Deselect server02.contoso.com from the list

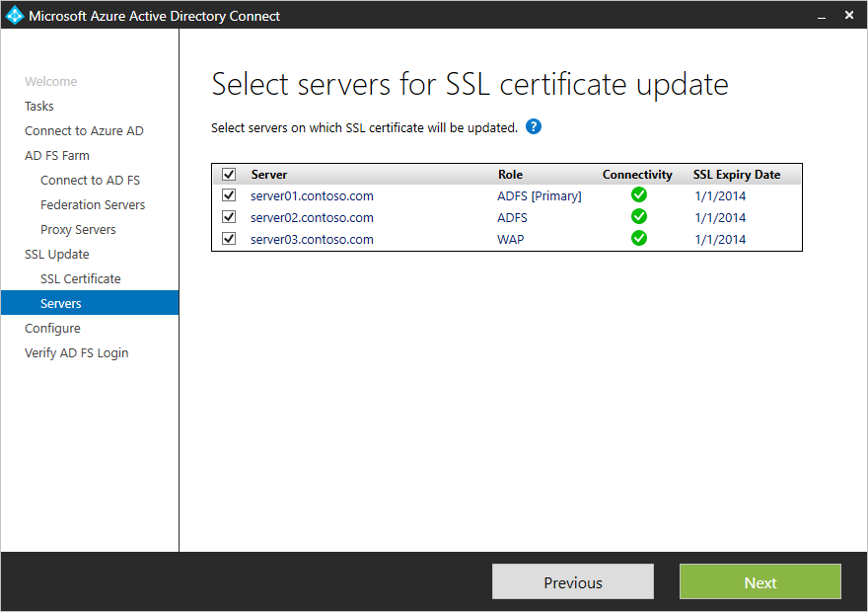click(228, 217)
